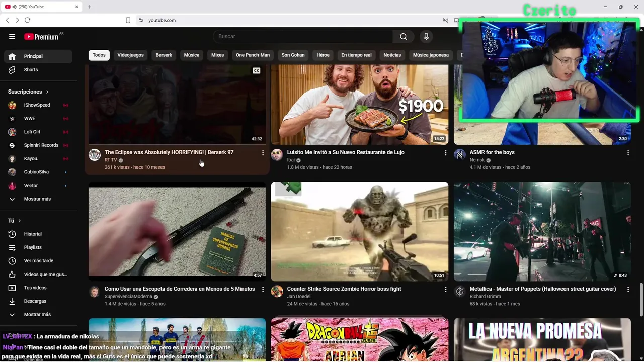Start voice search with microphone
This screenshot has height=362, width=644.
pos(426,36)
